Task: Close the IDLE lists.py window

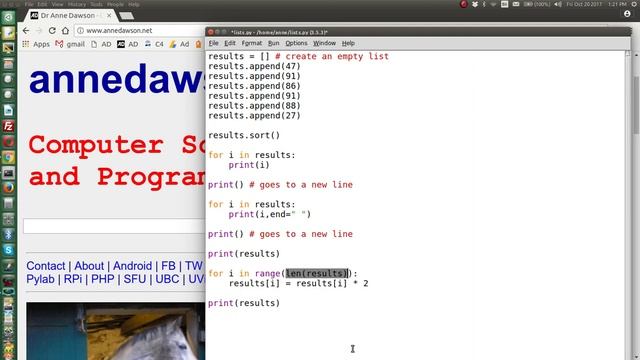Action: (x=211, y=32)
